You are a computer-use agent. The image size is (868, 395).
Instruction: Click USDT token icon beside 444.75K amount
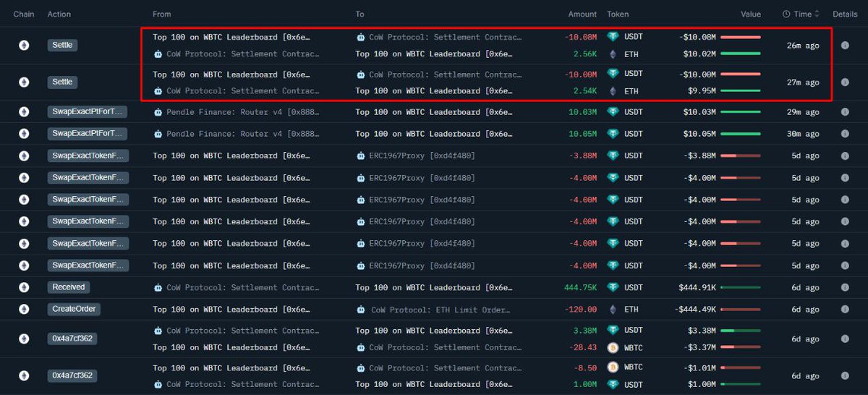[613, 287]
